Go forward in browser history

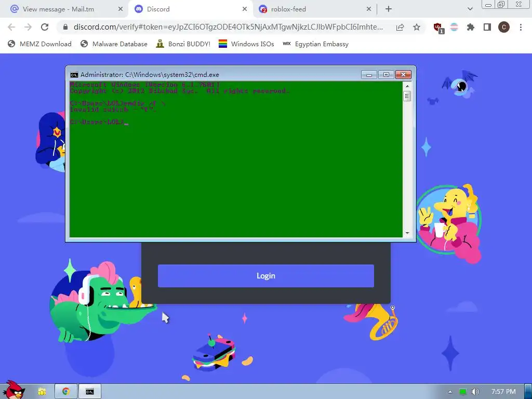28,27
